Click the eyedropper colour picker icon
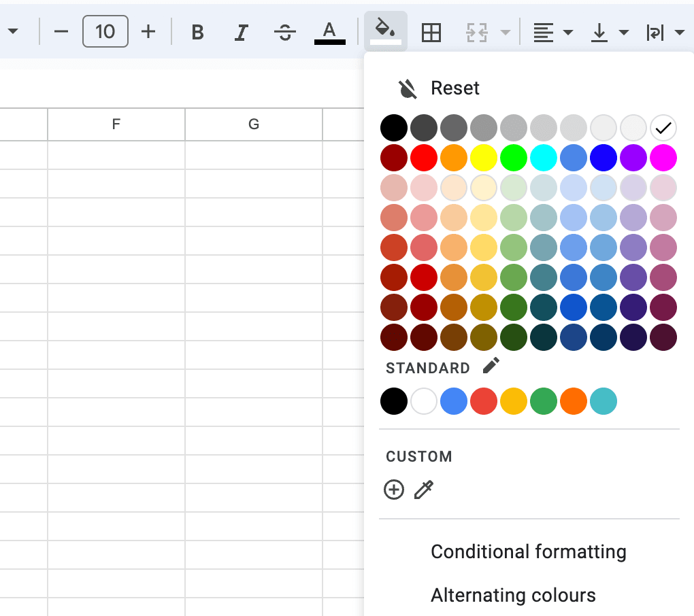Viewport: 694px width, 616px height. pyautogui.click(x=424, y=490)
